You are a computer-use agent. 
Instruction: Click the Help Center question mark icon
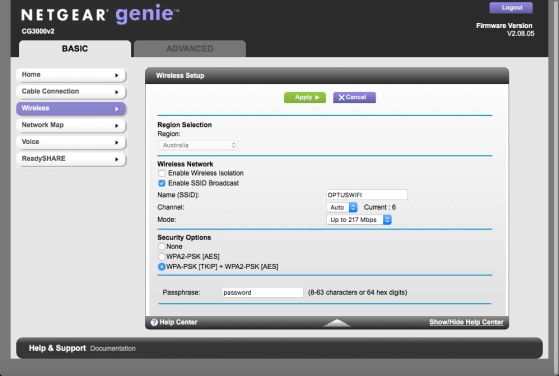(x=154, y=323)
